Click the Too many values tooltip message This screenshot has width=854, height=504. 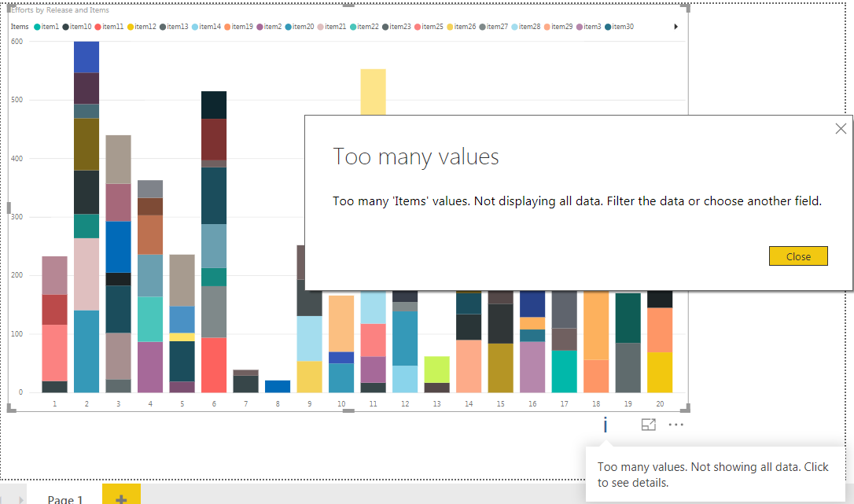pyautogui.click(x=713, y=475)
